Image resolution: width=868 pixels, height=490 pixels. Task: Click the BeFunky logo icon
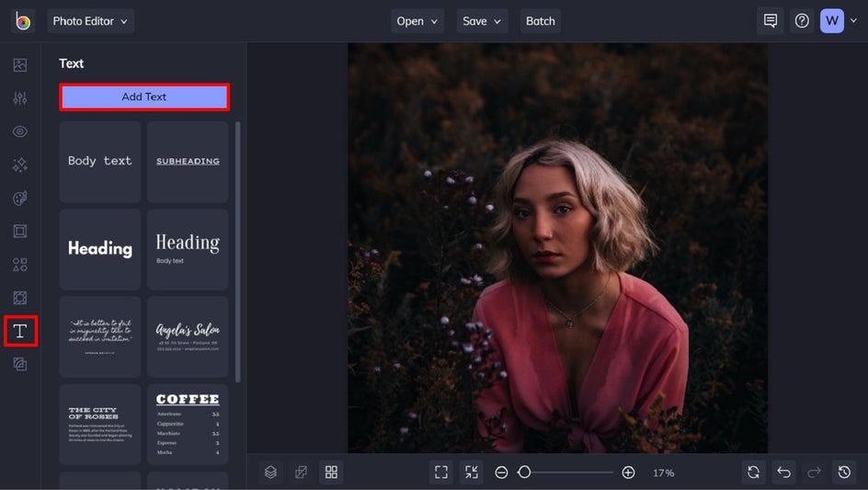(23, 21)
